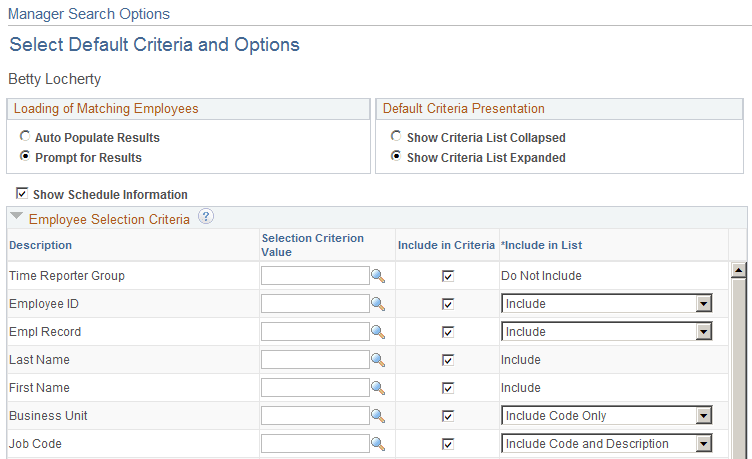
Task: Click the Selection Criterion Value column header
Action: (x=312, y=245)
